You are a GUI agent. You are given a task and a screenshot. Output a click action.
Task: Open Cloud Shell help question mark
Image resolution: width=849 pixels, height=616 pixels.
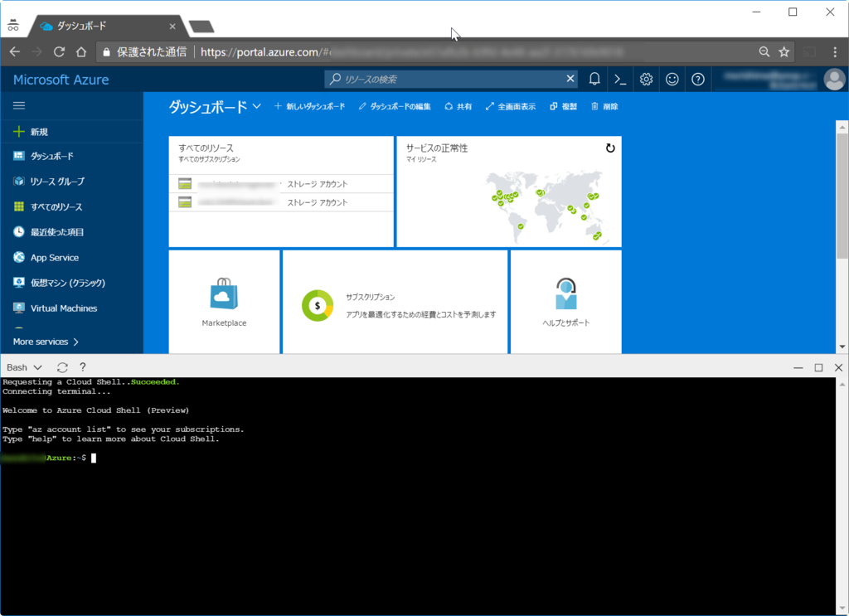click(x=82, y=367)
